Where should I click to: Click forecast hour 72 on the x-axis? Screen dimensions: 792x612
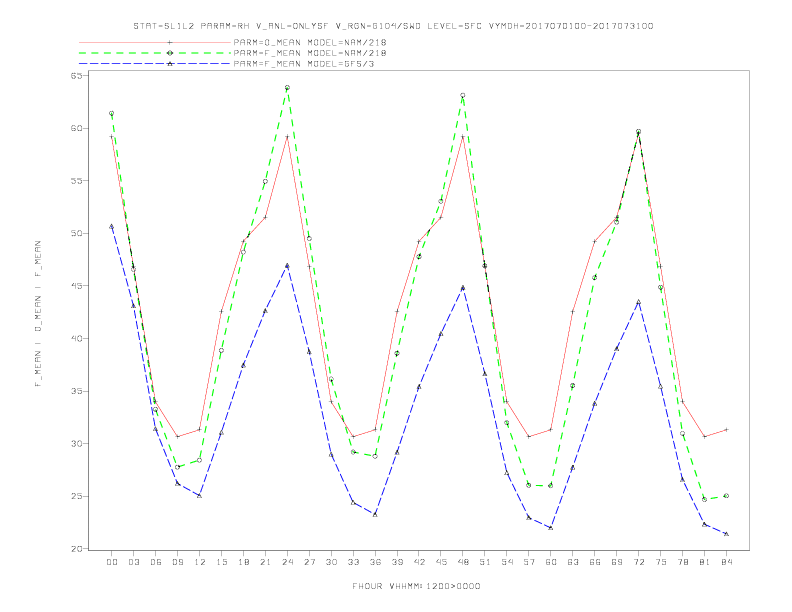coord(638,562)
